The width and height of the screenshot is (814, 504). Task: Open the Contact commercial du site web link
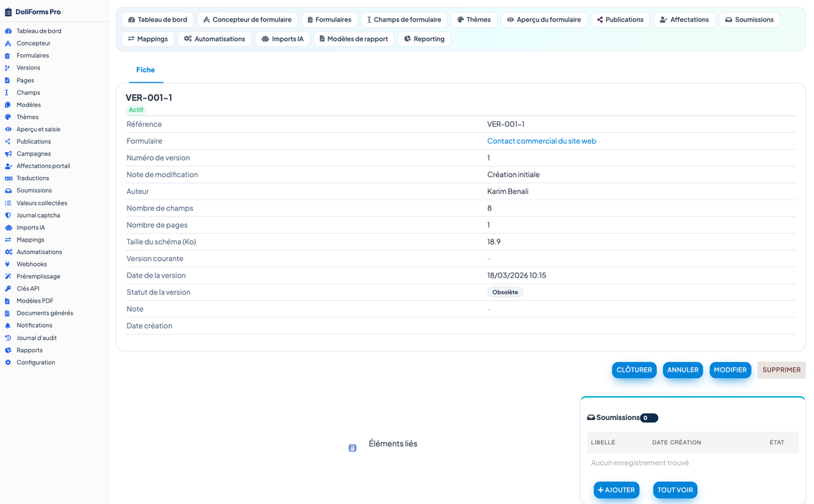tap(541, 141)
